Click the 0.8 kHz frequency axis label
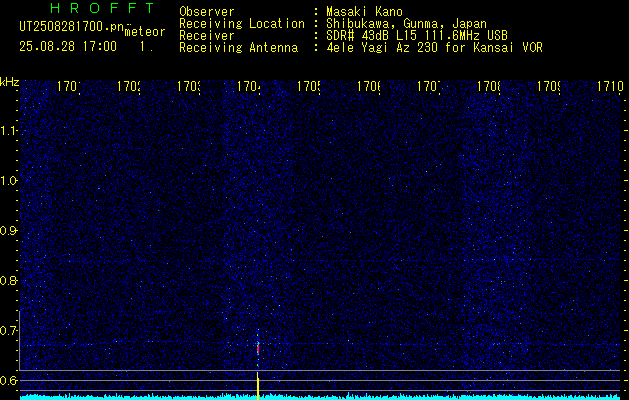This screenshot has height=400, width=629. click(9, 280)
